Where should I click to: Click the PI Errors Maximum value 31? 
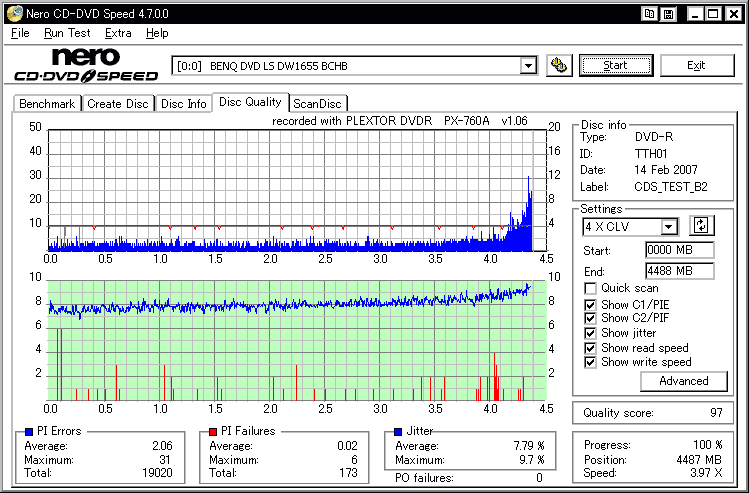coord(165,460)
